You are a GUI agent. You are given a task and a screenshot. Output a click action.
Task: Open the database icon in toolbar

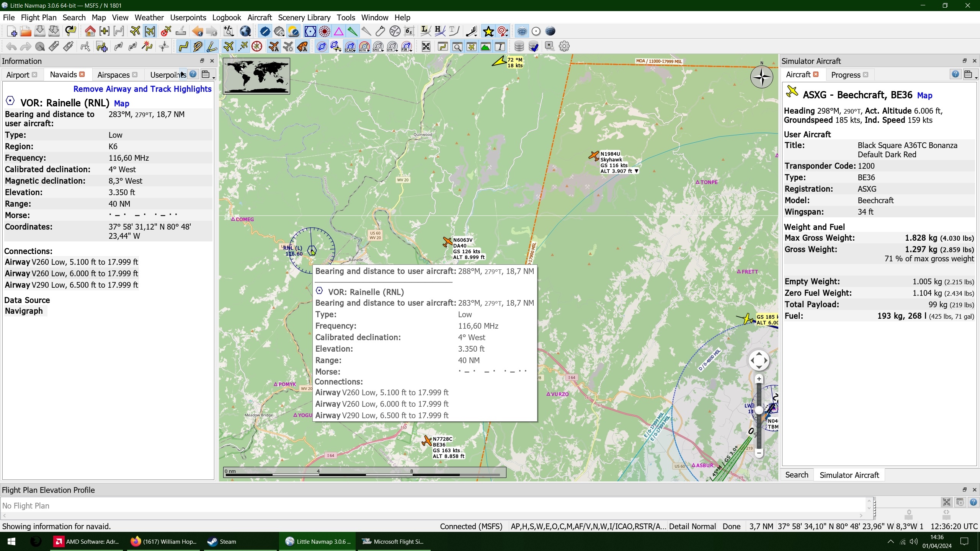(x=519, y=47)
